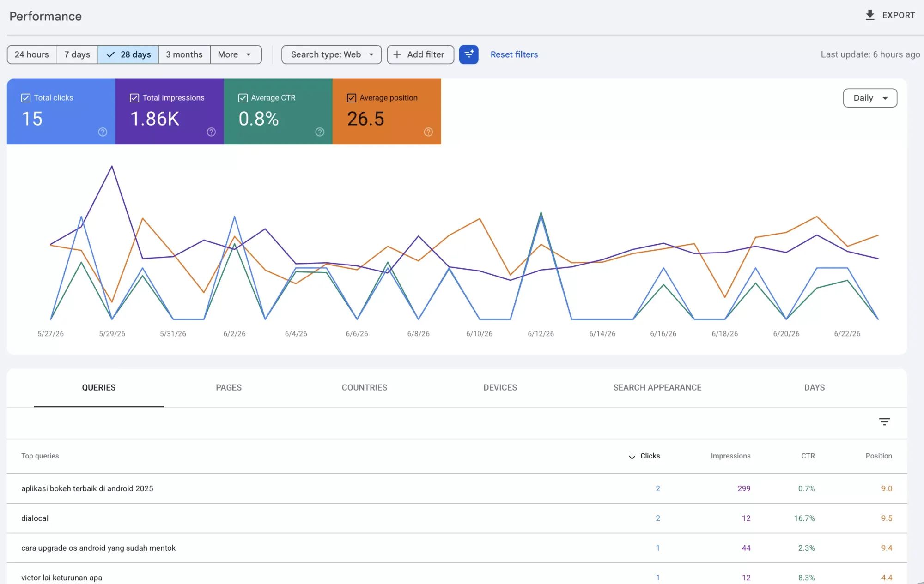Open the Daily granularity dropdown
Screen dimensions: 924x584
[870, 98]
